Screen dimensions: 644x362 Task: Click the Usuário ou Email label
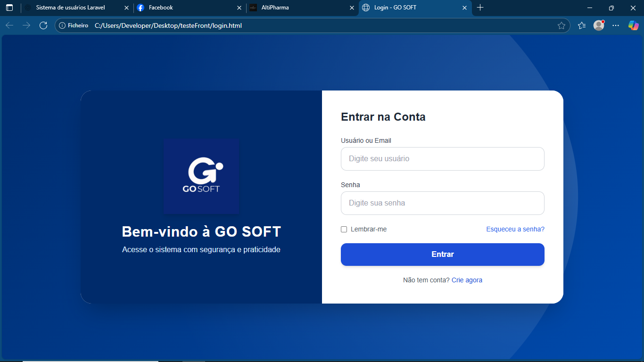[x=366, y=140]
